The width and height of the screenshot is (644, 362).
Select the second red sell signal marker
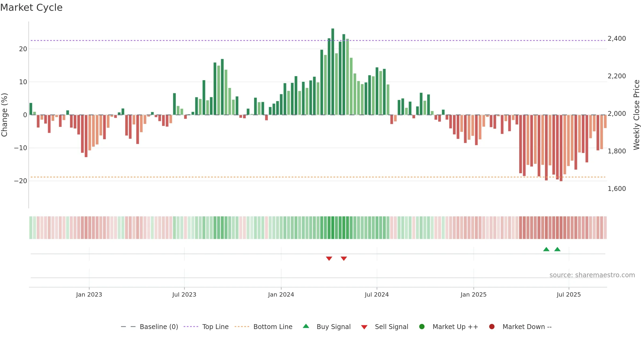pyautogui.click(x=344, y=258)
